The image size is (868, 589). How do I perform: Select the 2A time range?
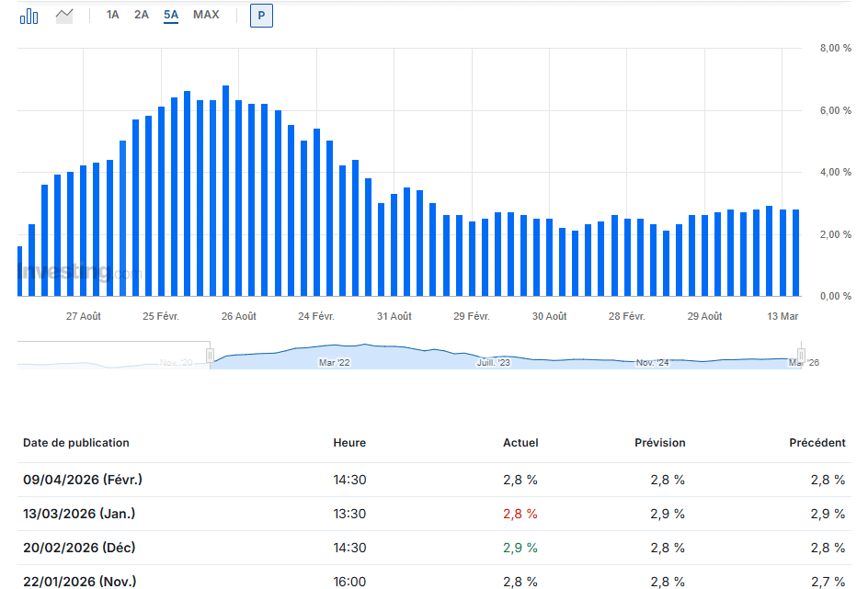coord(141,15)
